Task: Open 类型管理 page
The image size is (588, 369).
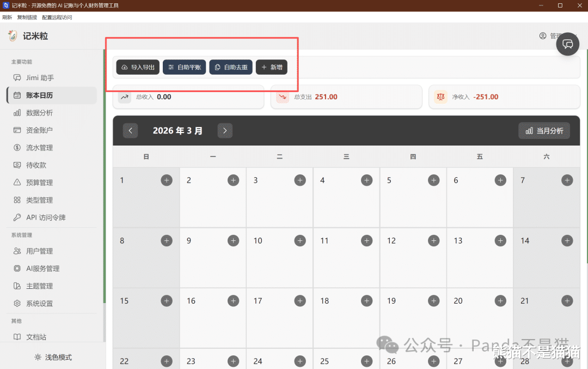Action: pyautogui.click(x=52, y=200)
